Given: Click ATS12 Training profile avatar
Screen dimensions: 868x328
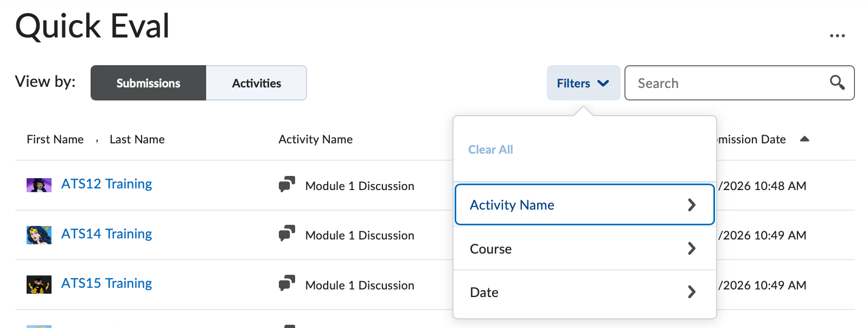Looking at the screenshot, I should 39,185.
